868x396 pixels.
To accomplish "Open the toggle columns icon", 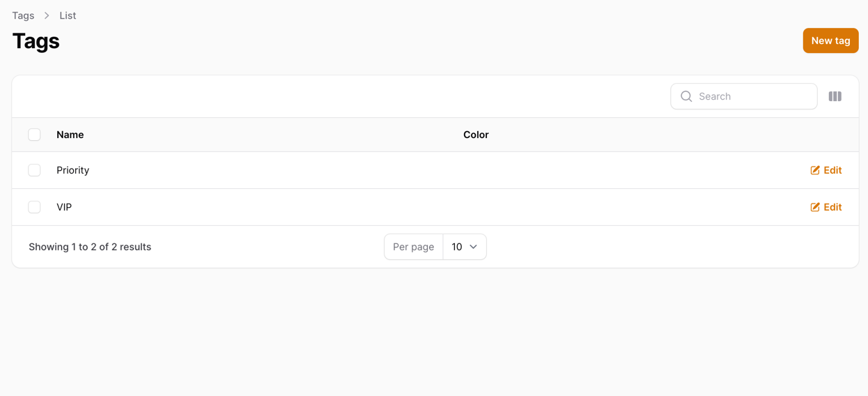I will [x=835, y=96].
